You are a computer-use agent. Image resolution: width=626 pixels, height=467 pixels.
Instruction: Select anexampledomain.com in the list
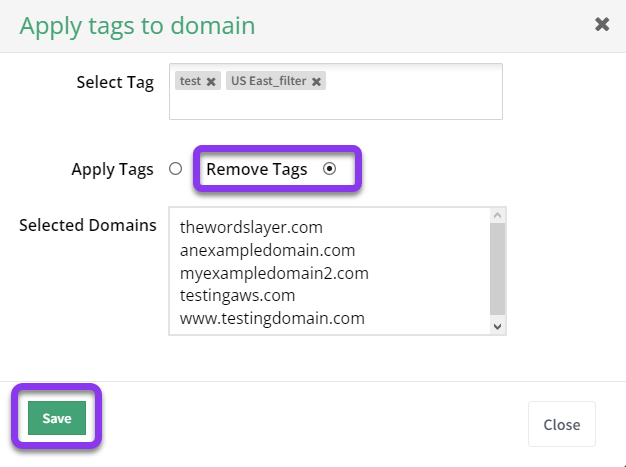pos(267,250)
